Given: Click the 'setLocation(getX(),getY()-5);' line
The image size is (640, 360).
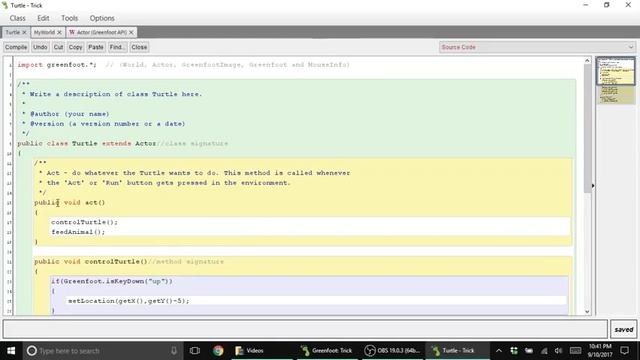Looking at the screenshot, I should pyautogui.click(x=129, y=301).
